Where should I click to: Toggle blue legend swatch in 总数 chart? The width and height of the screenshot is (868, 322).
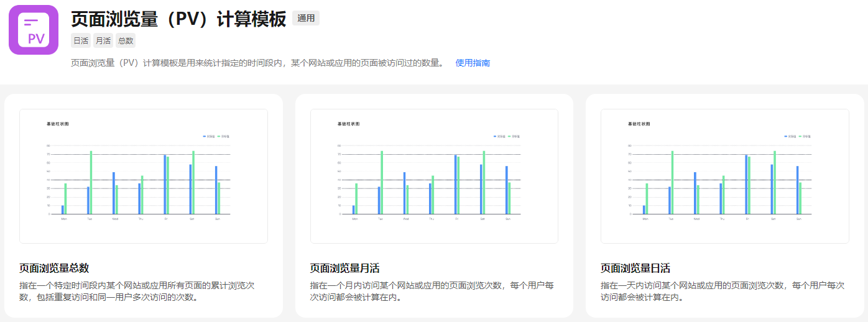click(x=205, y=136)
